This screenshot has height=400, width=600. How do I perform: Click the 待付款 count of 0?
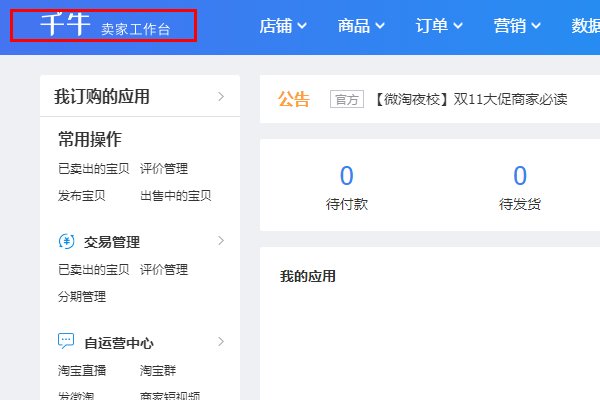347,176
